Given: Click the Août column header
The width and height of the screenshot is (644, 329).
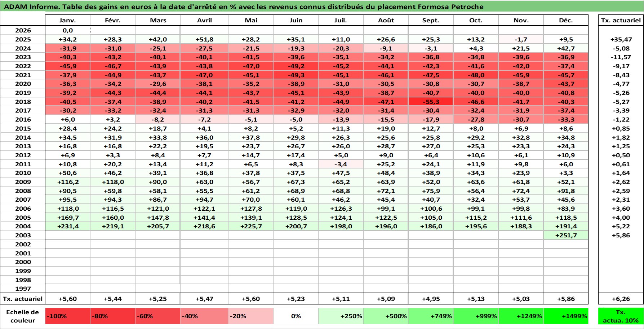Looking at the screenshot, I should (386, 20).
